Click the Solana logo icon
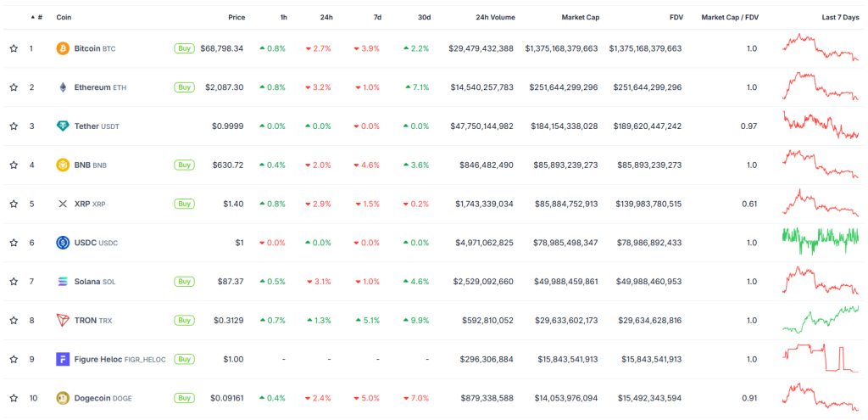 pos(63,282)
